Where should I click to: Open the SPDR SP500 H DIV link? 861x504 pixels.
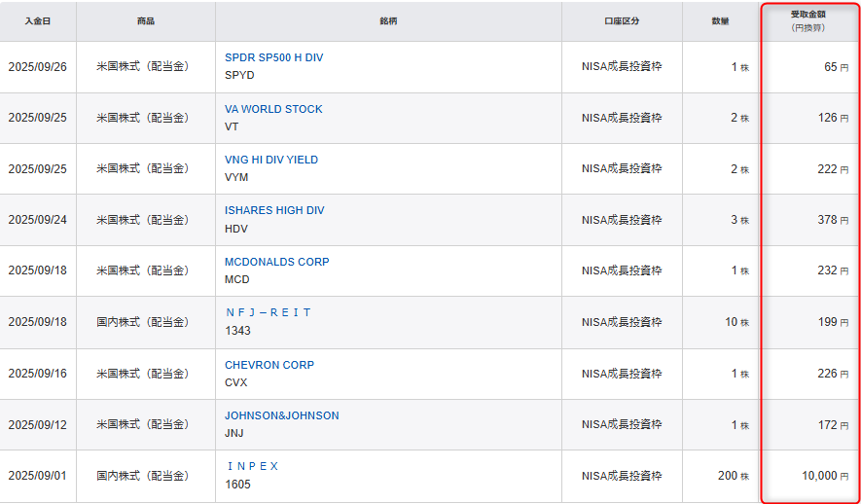click(x=273, y=57)
